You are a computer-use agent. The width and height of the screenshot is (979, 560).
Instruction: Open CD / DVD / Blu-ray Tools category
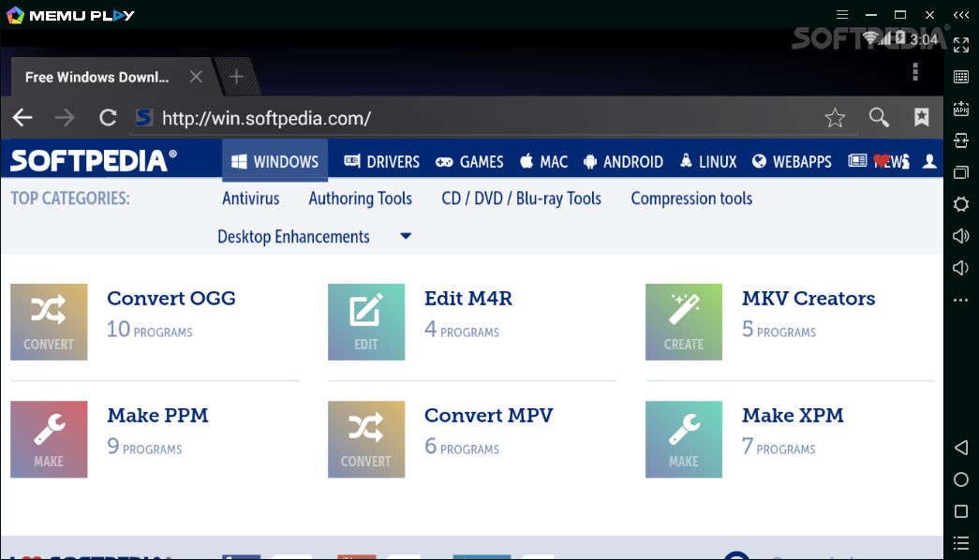(x=521, y=199)
